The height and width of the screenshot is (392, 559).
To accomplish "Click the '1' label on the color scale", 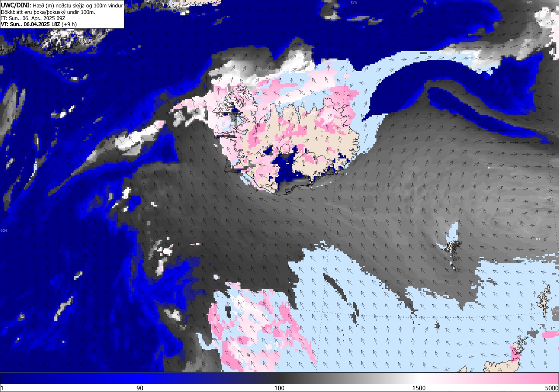I will pyautogui.click(x=2, y=388).
